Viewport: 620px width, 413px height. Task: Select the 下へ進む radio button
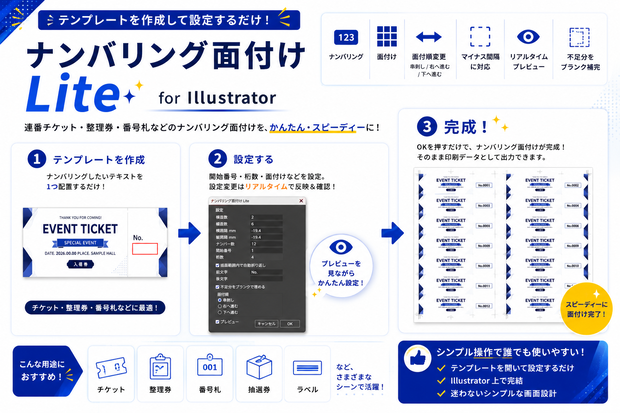(x=219, y=312)
